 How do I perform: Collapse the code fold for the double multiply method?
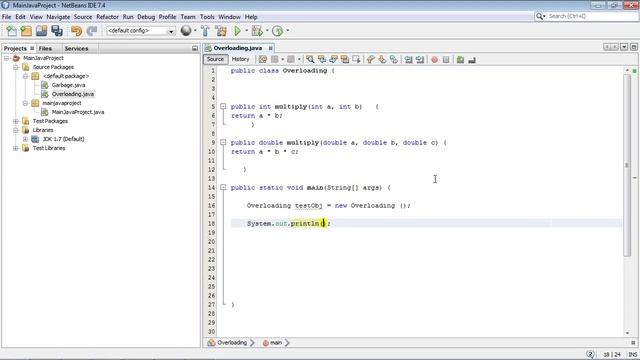[x=223, y=142]
